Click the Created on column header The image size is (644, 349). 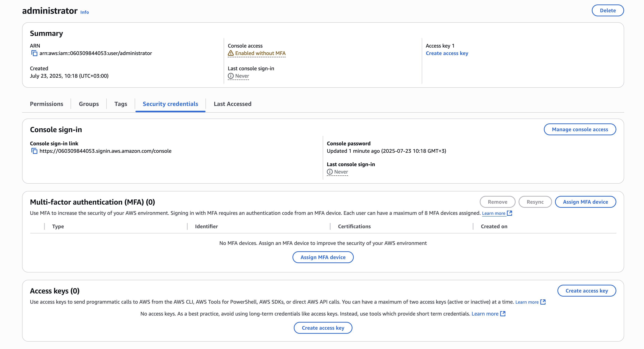pos(494,227)
